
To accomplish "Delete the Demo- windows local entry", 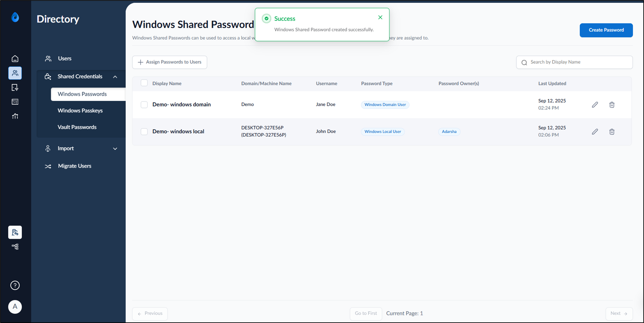I will pyautogui.click(x=612, y=132).
